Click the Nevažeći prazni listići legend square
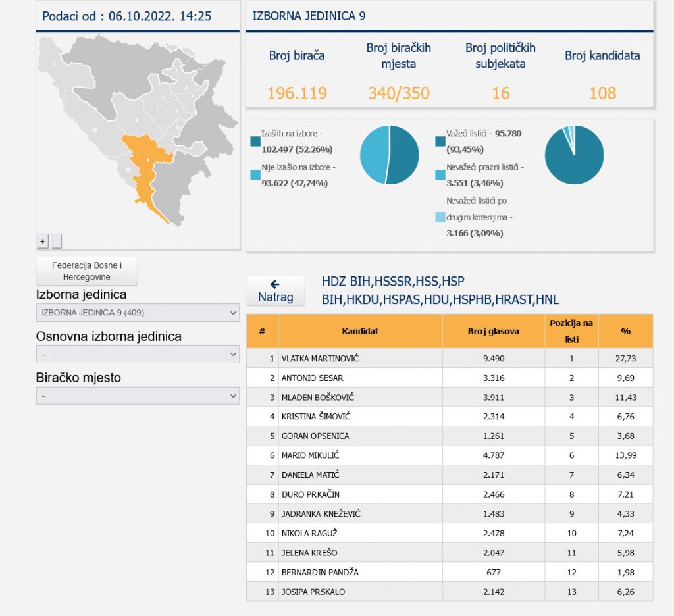 (440, 175)
